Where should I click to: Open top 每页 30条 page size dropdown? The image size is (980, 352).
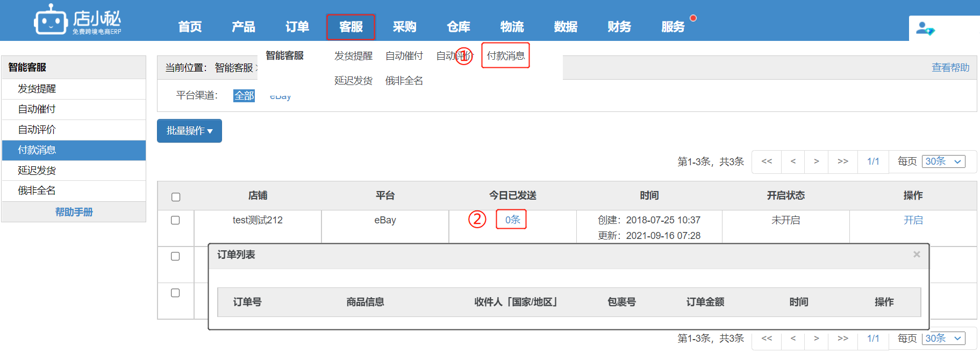[943, 161]
